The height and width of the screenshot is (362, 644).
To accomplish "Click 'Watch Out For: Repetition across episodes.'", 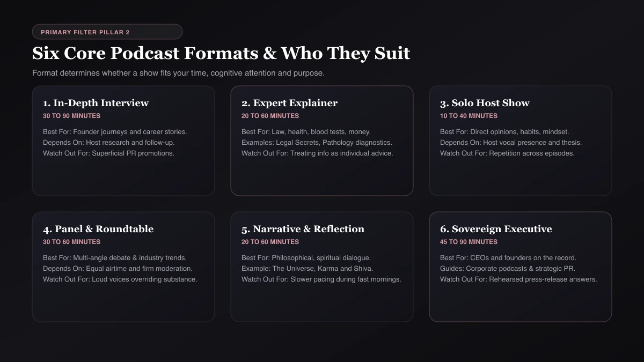I will (507, 153).
